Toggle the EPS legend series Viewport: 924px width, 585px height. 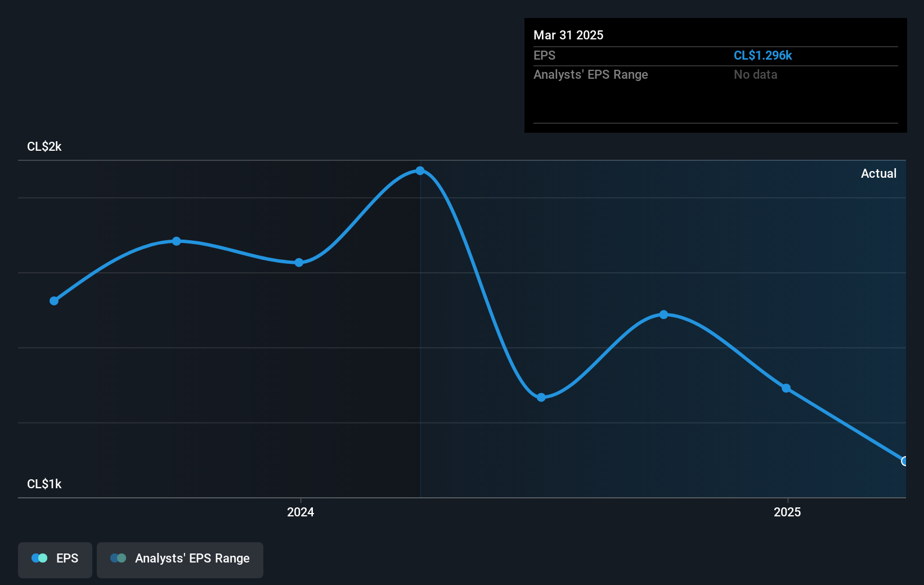[55, 560]
